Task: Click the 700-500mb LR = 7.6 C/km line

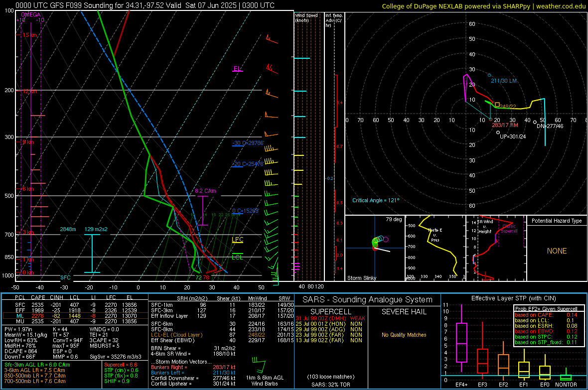Action: coord(35,381)
